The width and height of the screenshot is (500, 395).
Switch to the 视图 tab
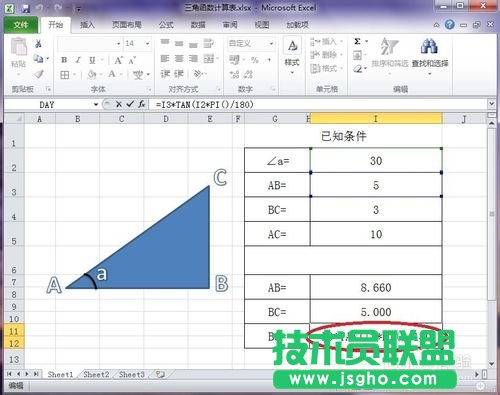[262, 25]
